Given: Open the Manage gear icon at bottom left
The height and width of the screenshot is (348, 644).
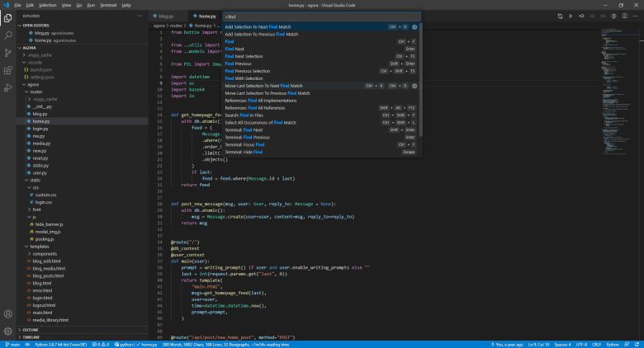Looking at the screenshot, I should [x=8, y=332].
